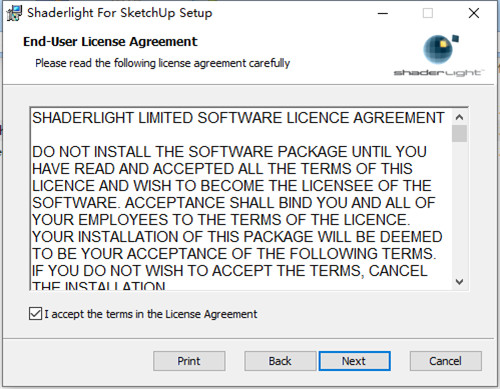Viewport: 500px width, 389px height.
Task: Uncheck the accept license terms checkbox
Action: tap(35, 314)
